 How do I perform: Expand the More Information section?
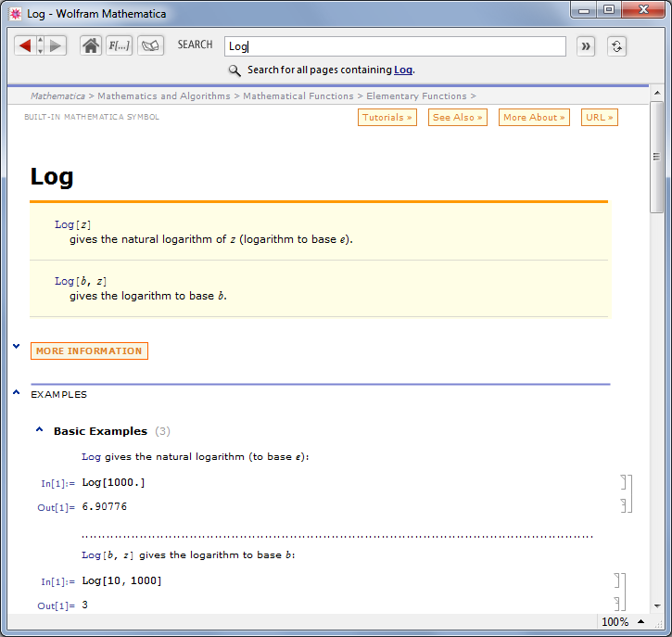click(89, 350)
